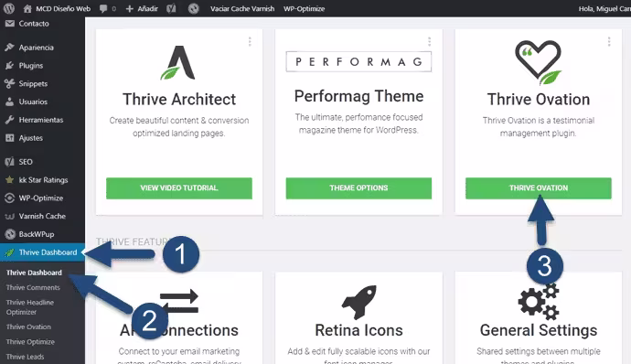Click the Thrive Architect heading

[x=179, y=100]
